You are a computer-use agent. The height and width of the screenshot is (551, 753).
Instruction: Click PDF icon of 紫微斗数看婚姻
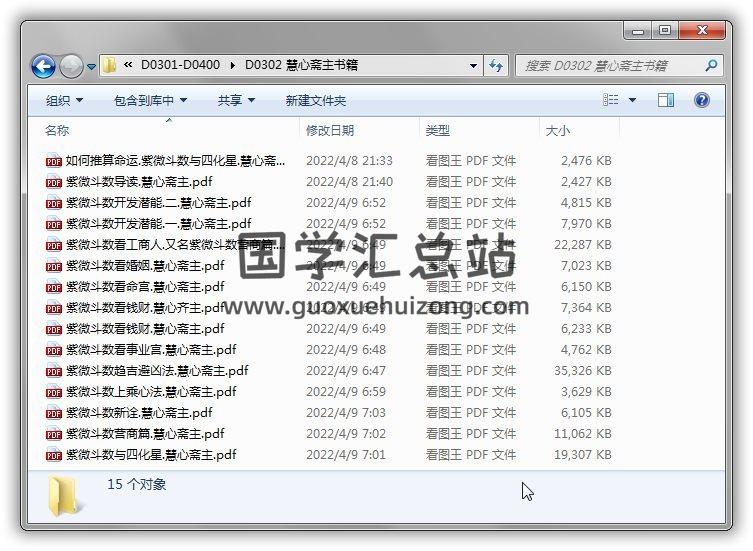click(54, 266)
